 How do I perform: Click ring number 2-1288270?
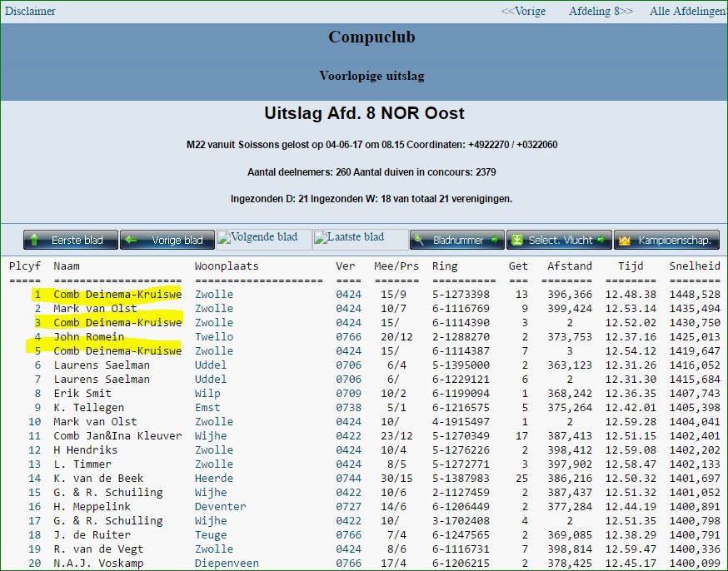[x=461, y=337]
